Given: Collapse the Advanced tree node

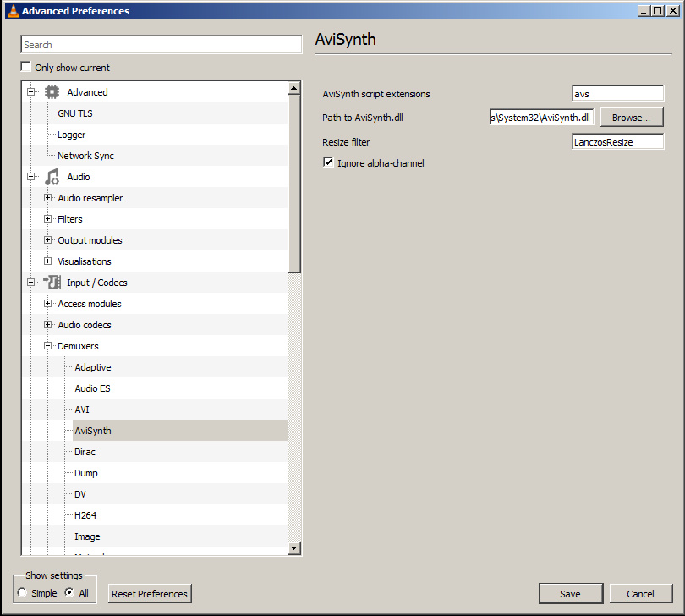Looking at the screenshot, I should point(30,92).
